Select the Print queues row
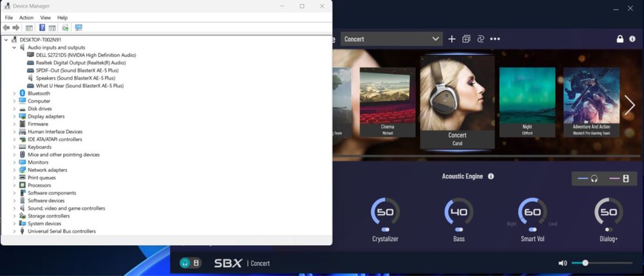This screenshot has height=276, width=644. 41,178
